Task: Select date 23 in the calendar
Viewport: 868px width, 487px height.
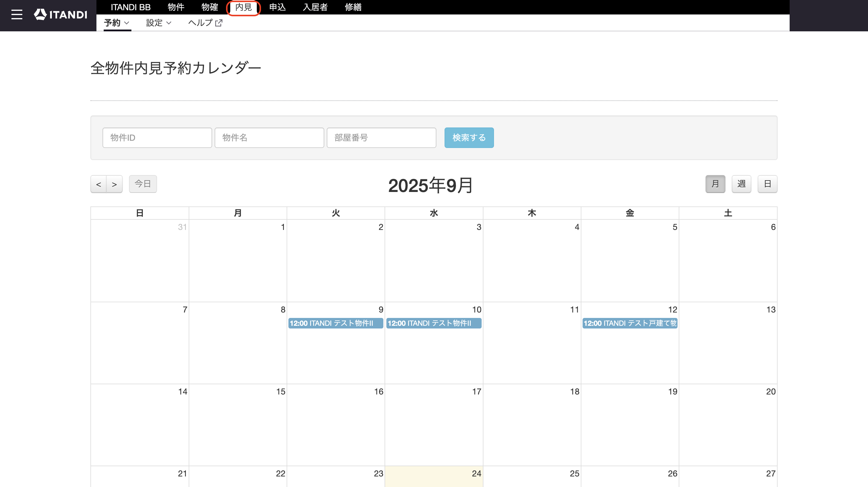Action: pyautogui.click(x=379, y=473)
